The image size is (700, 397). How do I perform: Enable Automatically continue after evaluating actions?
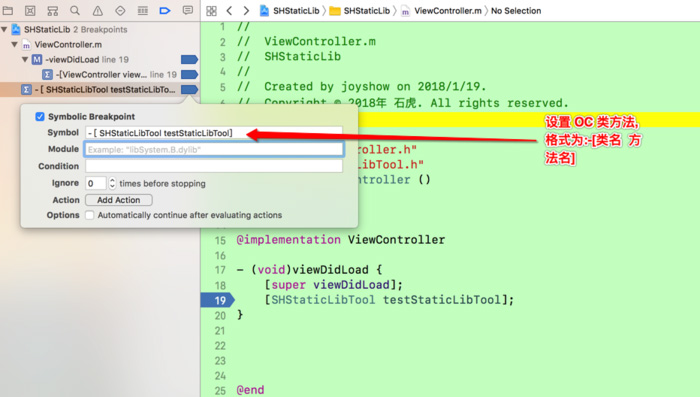tap(90, 215)
